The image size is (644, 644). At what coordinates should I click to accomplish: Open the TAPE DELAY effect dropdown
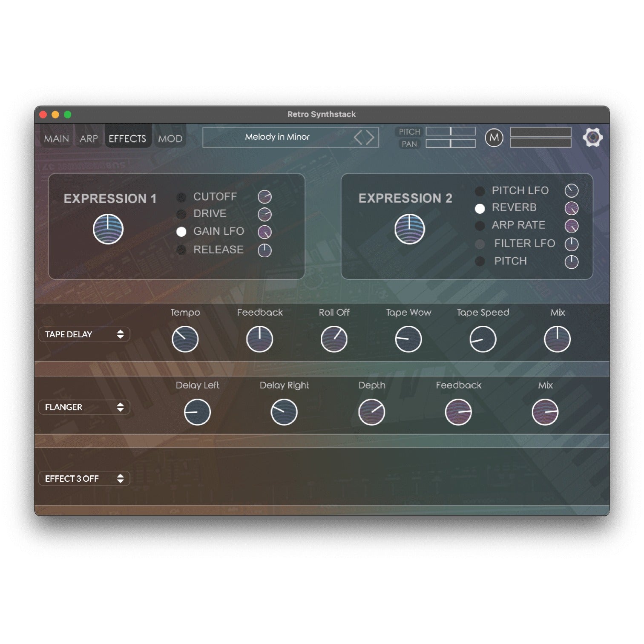(84, 334)
